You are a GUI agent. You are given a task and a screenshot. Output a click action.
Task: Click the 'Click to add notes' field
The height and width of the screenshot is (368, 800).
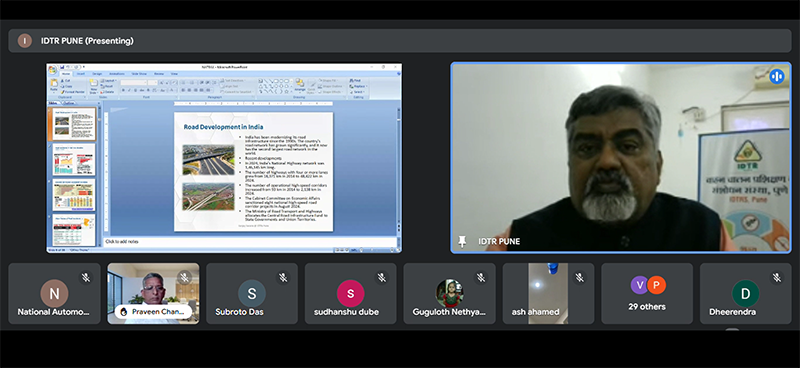(x=250, y=241)
